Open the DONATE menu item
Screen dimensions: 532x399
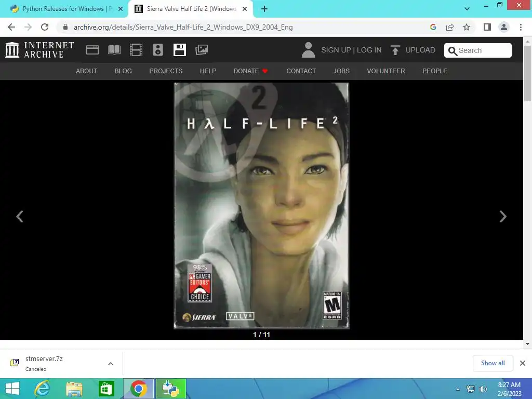coord(250,71)
